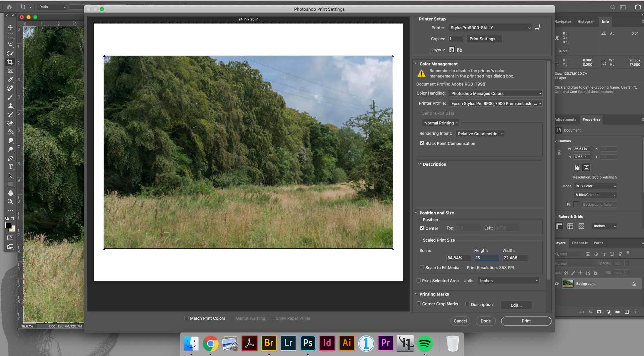Viewport: 644px width, 356px height.
Task: Click the create new layer icon
Action: click(x=627, y=312)
